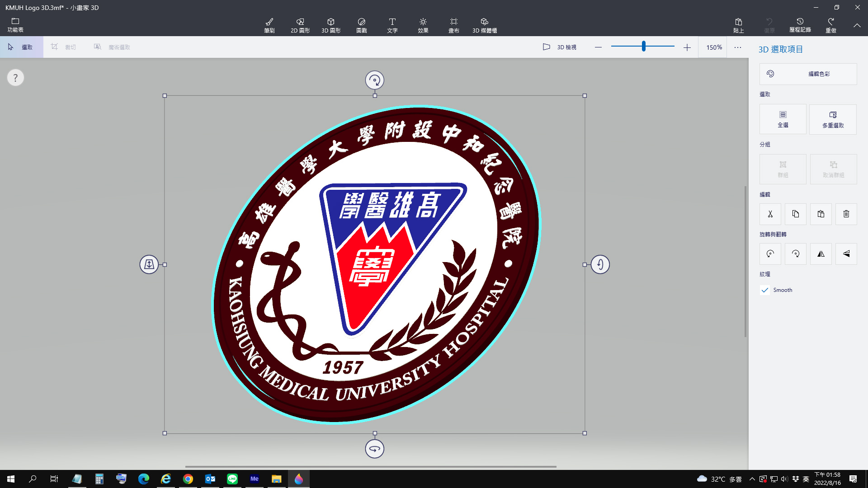
Task: Toggle the 3D 檢視 view mode
Action: click(x=560, y=47)
